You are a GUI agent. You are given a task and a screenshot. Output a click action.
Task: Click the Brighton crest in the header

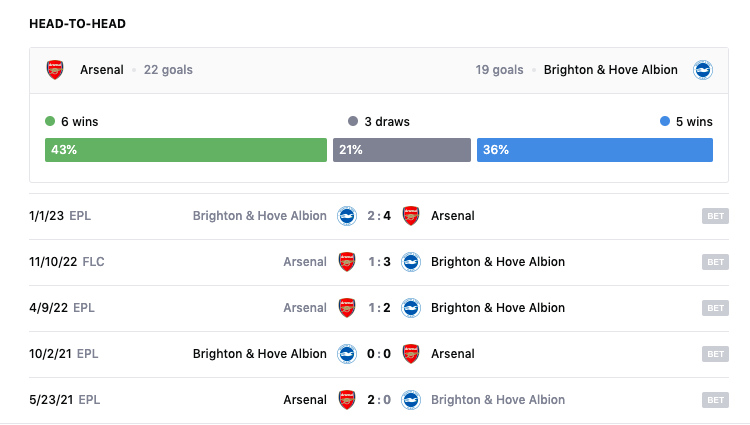703,70
